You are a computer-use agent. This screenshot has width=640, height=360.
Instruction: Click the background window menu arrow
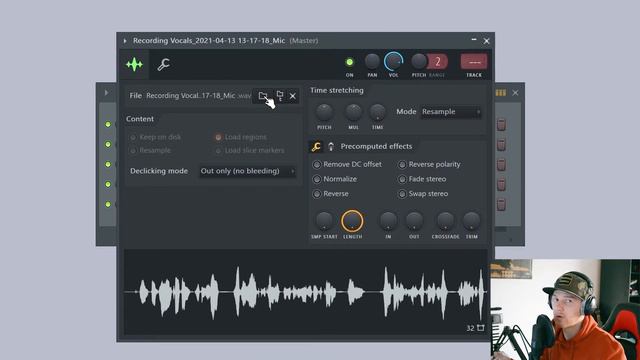pos(106,93)
